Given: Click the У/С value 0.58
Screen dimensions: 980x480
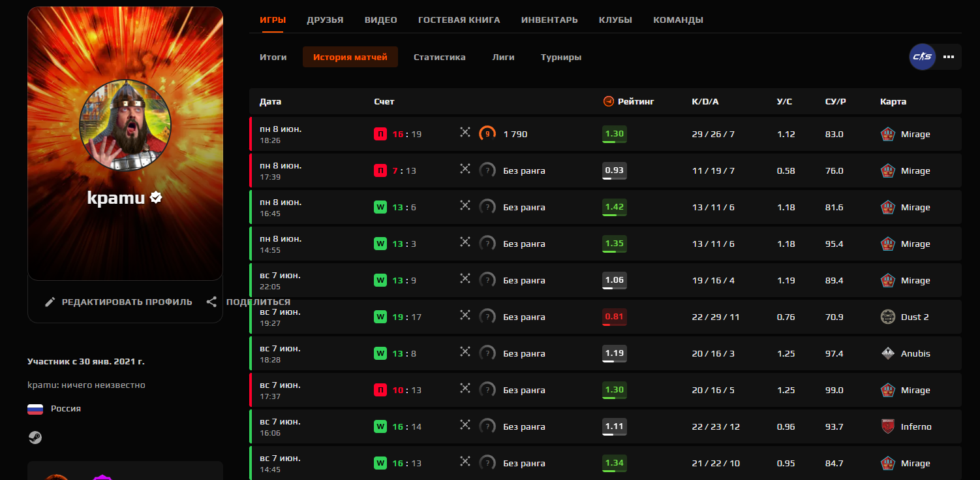Looking at the screenshot, I should [x=786, y=170].
